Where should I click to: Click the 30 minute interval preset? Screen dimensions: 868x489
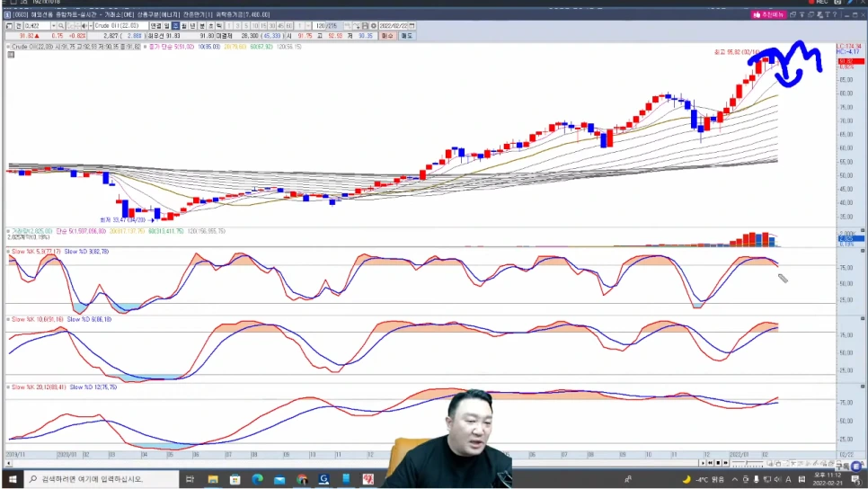pos(271,25)
